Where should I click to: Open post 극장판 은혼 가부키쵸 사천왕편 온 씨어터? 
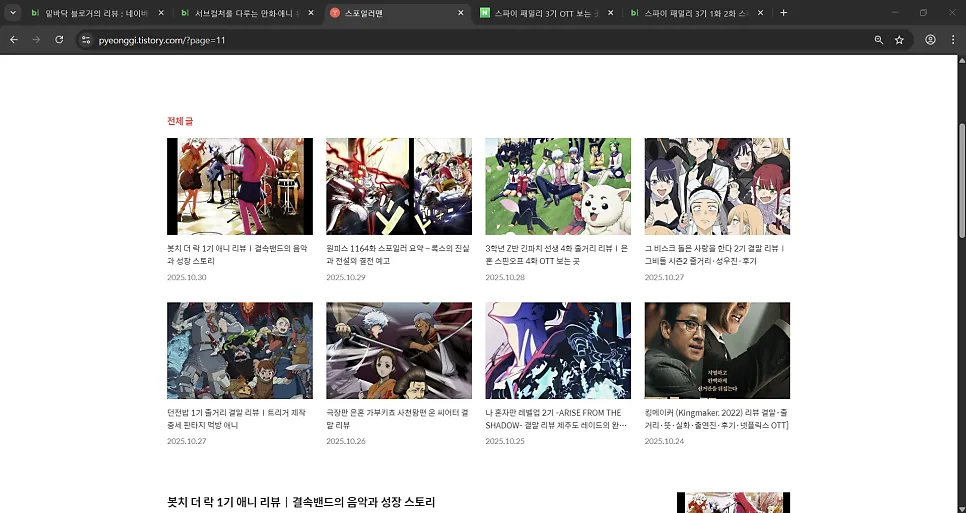[x=397, y=419]
